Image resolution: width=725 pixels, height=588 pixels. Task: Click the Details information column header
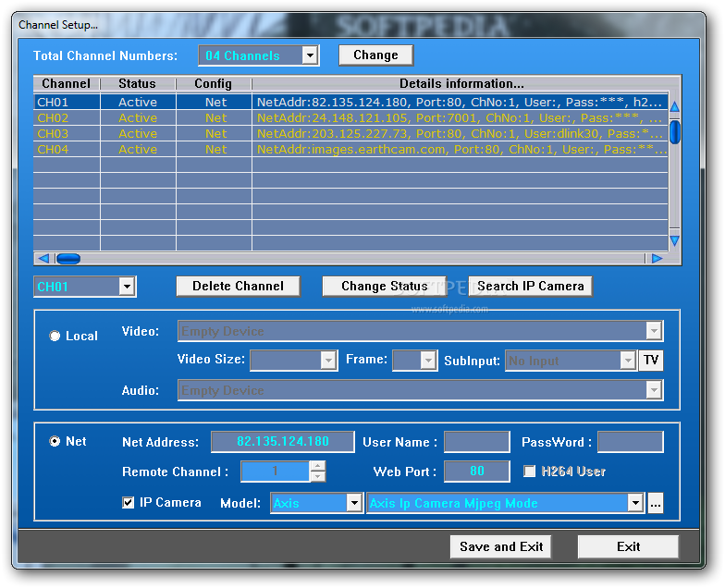[x=461, y=83]
